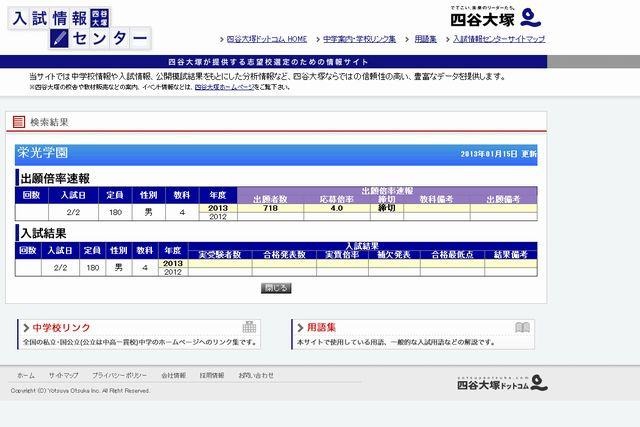Click the 出願者数 column header
This screenshot has height=427, width=640.
(270, 199)
